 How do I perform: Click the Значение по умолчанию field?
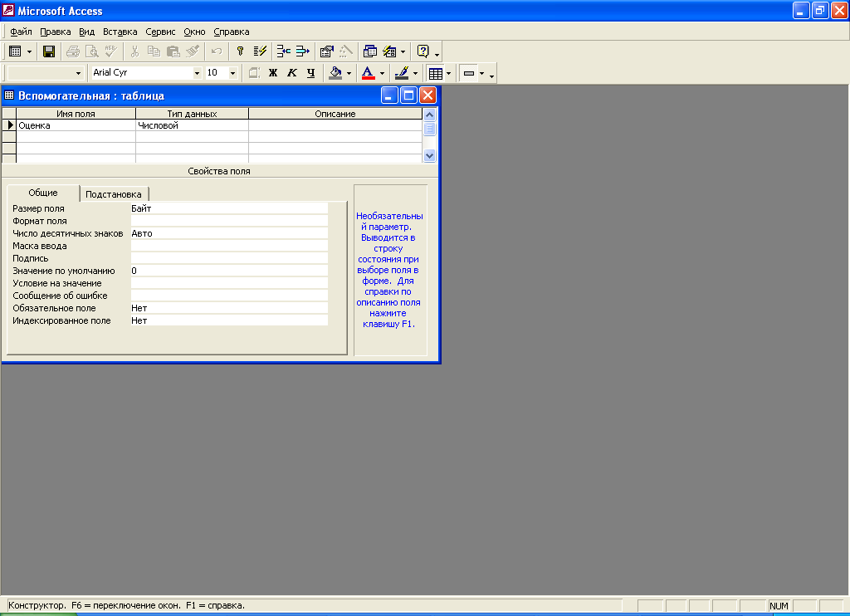[229, 271]
